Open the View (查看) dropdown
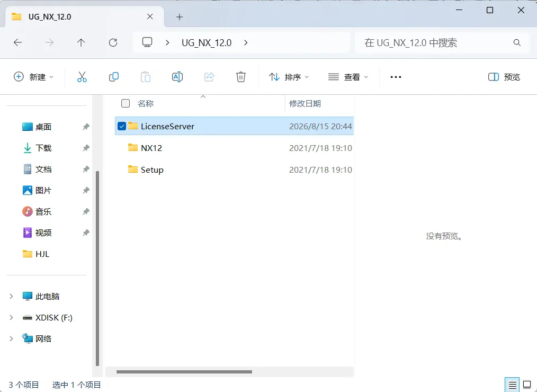 coord(347,77)
